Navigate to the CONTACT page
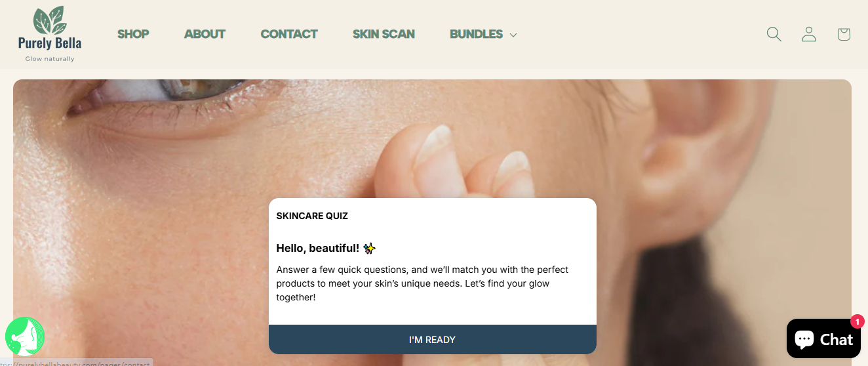Viewport: 868px width, 366px height. click(289, 34)
